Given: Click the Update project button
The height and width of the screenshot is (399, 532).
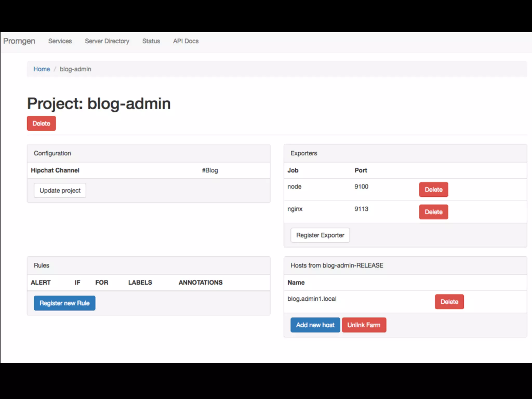Looking at the screenshot, I should point(60,190).
